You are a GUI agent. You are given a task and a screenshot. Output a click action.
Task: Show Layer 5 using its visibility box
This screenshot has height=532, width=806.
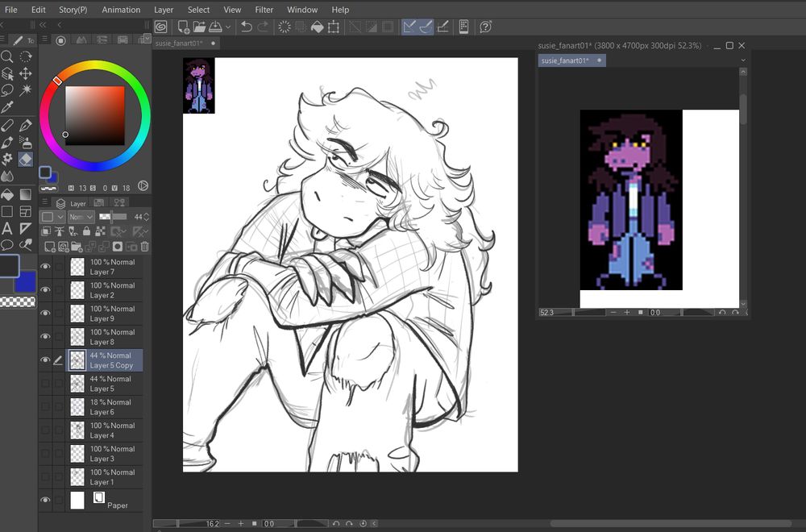[x=45, y=384]
